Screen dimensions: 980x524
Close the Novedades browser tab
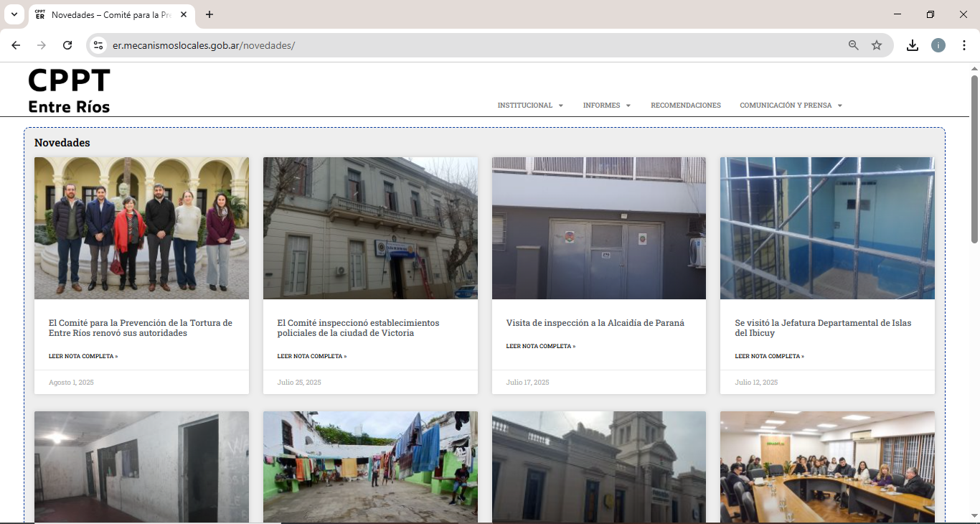click(x=184, y=14)
